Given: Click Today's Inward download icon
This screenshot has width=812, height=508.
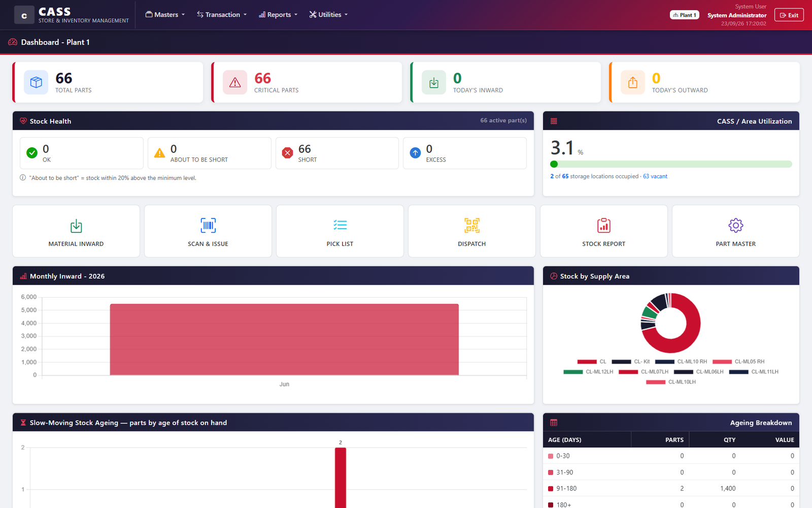Looking at the screenshot, I should [434, 82].
